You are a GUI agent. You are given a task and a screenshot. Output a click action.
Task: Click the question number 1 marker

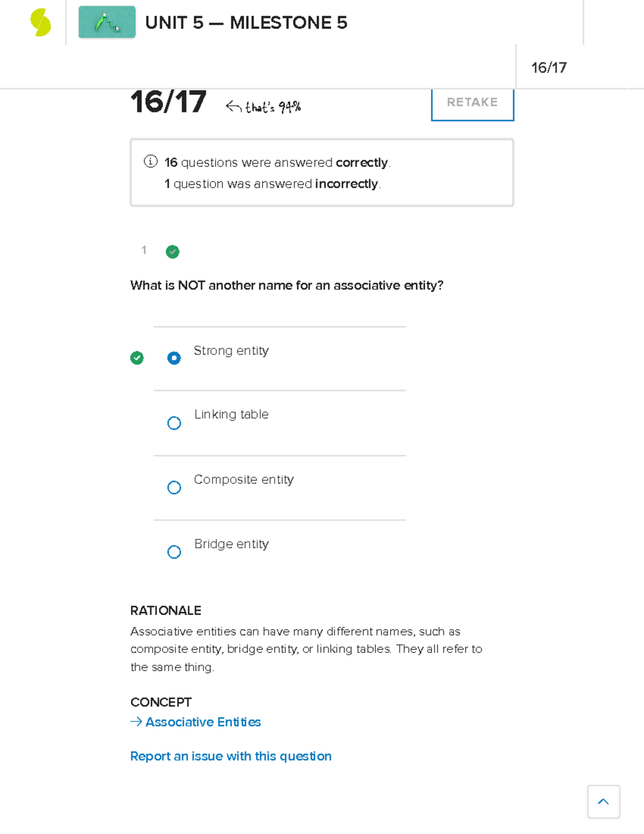tap(144, 250)
